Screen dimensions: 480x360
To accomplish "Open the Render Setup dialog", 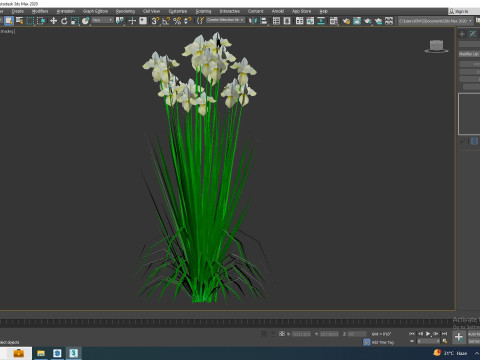I will (346, 21).
